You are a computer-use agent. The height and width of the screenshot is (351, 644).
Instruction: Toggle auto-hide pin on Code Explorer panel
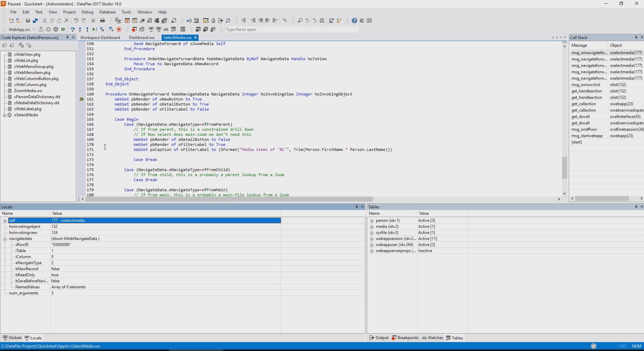coord(68,38)
